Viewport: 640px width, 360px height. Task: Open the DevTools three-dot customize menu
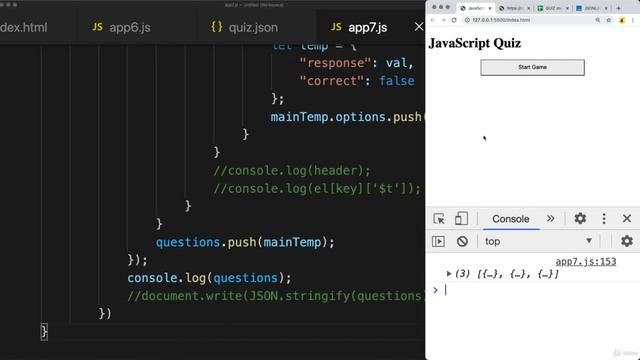point(604,219)
